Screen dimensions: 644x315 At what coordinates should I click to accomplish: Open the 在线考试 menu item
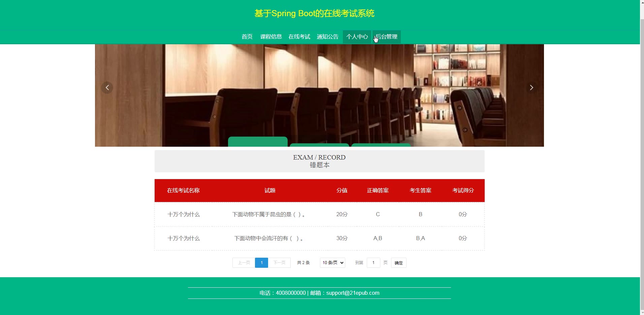pos(299,37)
